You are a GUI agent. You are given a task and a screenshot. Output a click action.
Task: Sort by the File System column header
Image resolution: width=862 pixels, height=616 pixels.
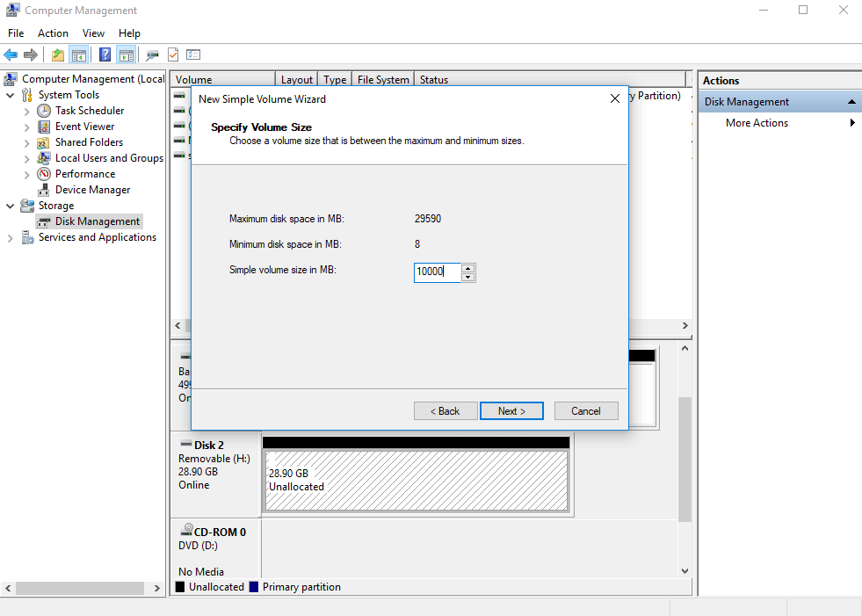pyautogui.click(x=383, y=79)
